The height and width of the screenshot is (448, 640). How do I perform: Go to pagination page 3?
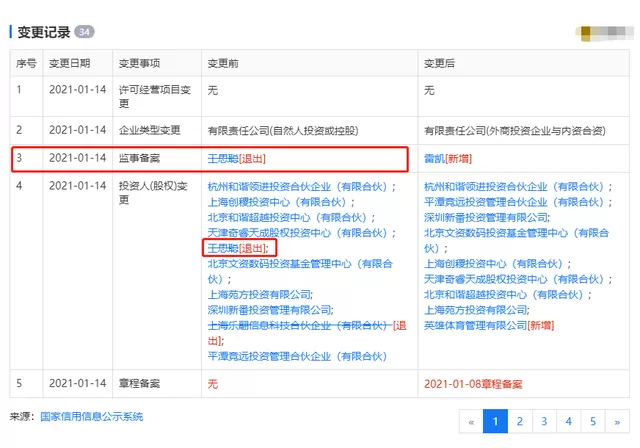(544, 421)
